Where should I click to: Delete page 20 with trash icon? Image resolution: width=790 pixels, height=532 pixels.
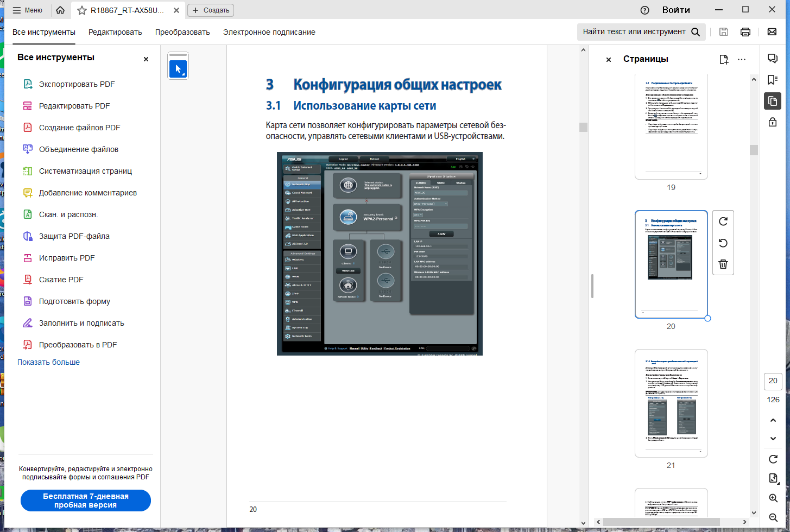(723, 264)
